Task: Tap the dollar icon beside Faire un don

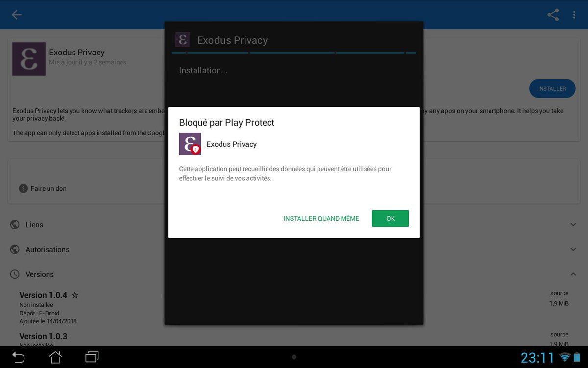Action: click(x=23, y=188)
